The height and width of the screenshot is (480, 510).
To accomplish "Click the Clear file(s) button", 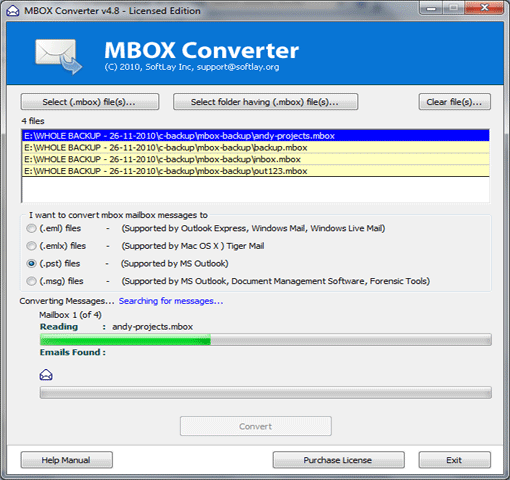I will point(455,102).
